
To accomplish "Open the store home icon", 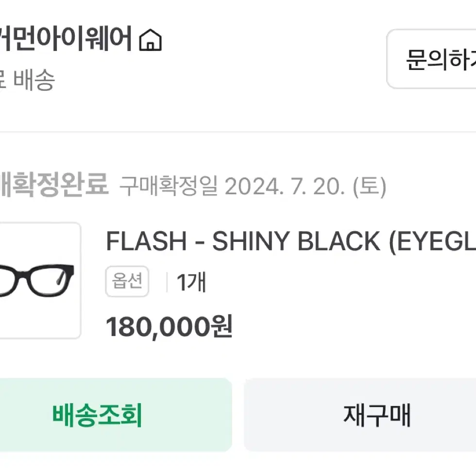I will click(150, 40).
